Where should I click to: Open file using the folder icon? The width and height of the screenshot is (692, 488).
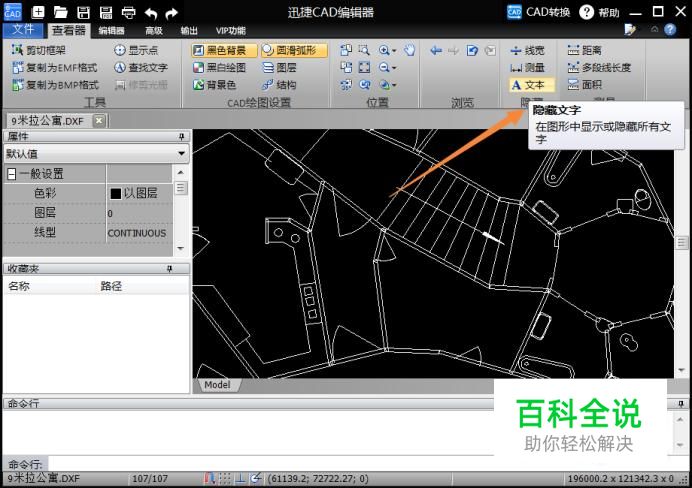60,12
